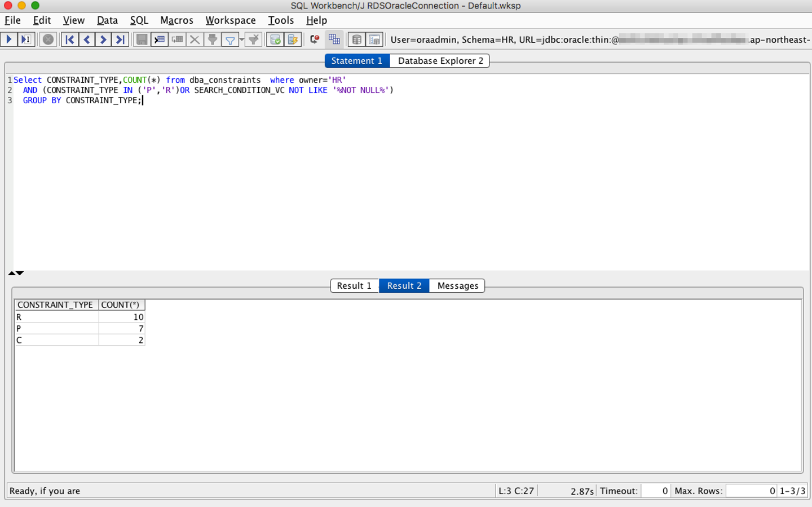Click the Timeout input field
Viewport: 812px width, 507px height.
click(655, 491)
